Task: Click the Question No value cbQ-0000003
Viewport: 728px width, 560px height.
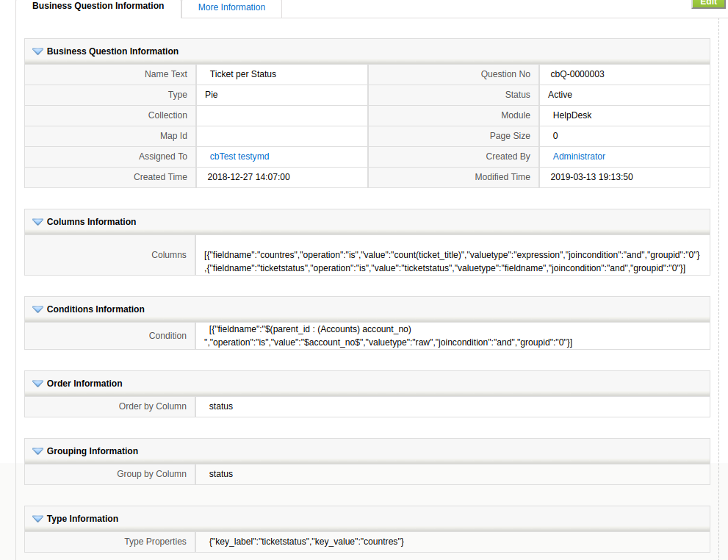Action: tap(577, 74)
